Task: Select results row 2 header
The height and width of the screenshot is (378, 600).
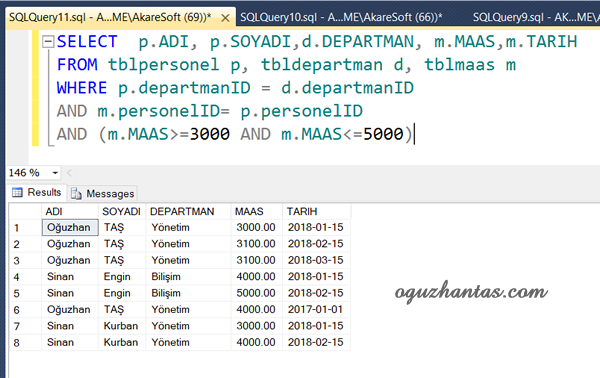Action: [25, 244]
